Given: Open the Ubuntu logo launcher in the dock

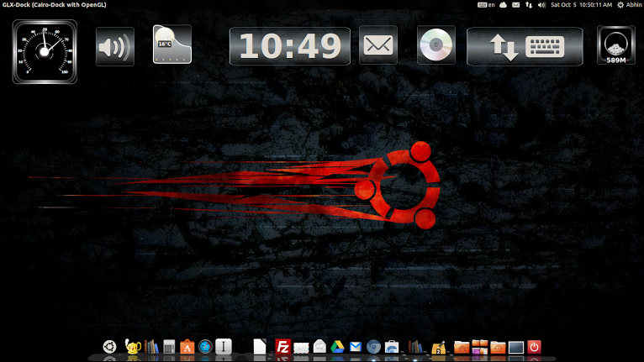Looking at the screenshot, I should coord(109,347).
